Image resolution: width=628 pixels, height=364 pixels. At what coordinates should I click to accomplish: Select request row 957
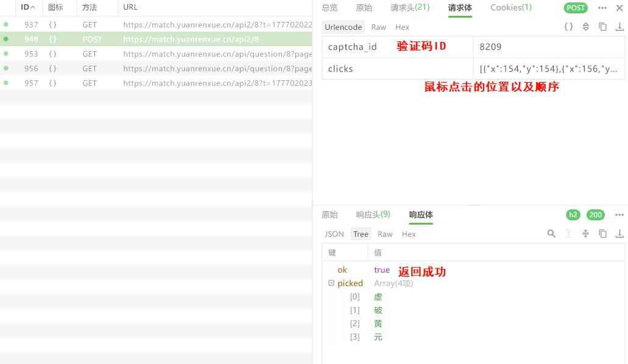[x=156, y=83]
